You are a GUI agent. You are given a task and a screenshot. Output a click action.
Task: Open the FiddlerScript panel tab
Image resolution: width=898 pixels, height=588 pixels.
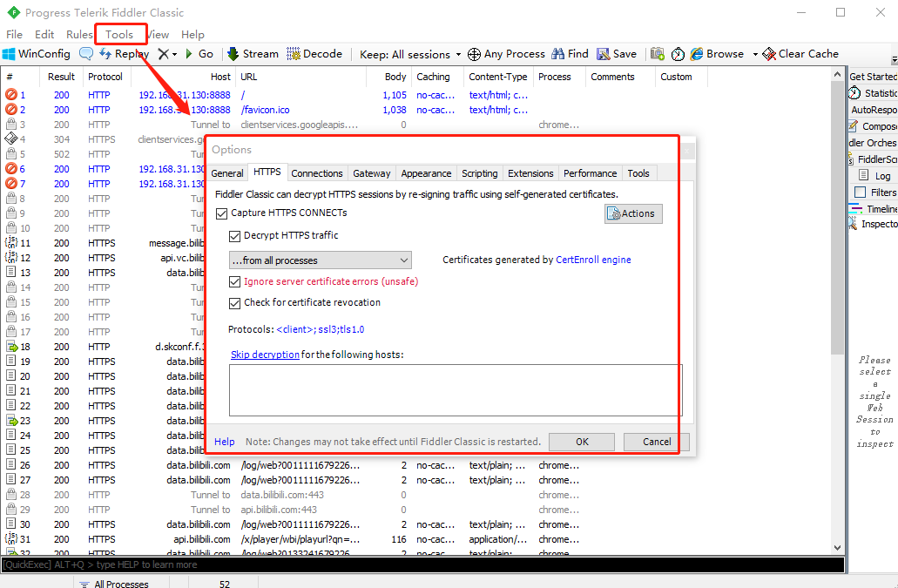click(x=873, y=159)
